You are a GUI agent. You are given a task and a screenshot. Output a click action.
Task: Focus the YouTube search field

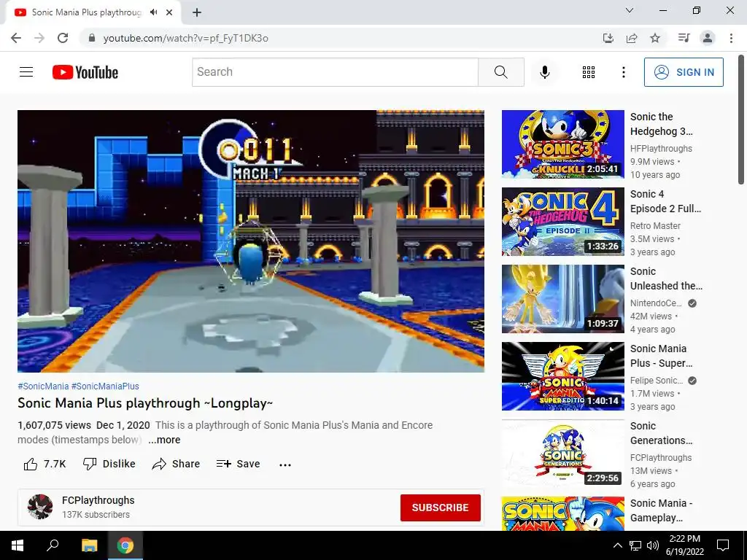tap(335, 72)
